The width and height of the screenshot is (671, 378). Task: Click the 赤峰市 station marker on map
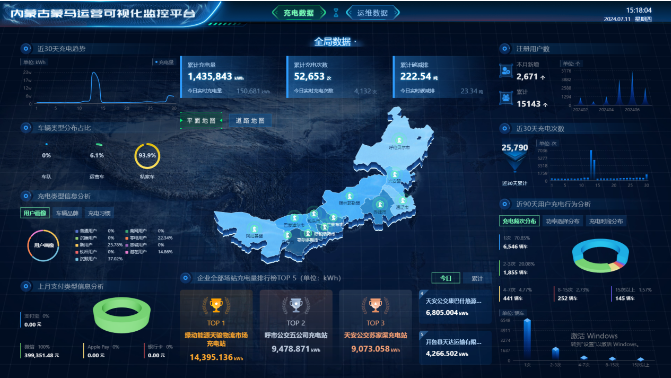click(379, 204)
